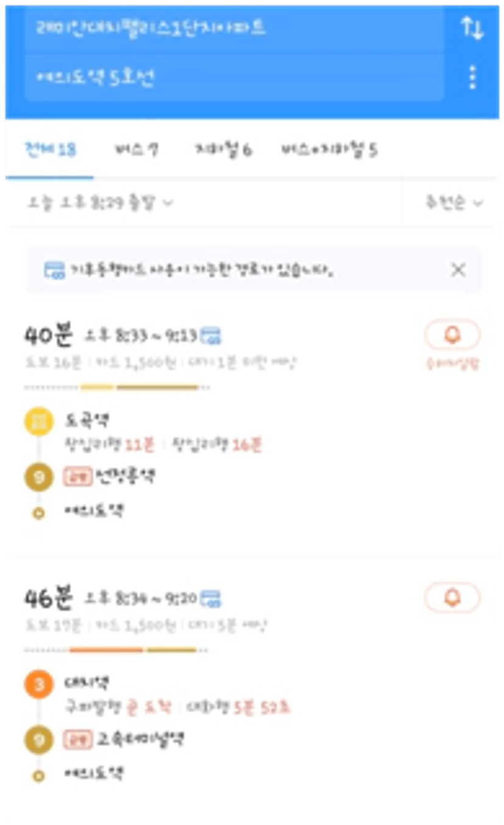The width and height of the screenshot is (504, 825).
Task: Tap the card icon beside the 9:13 arrival time
Action: 211,335
